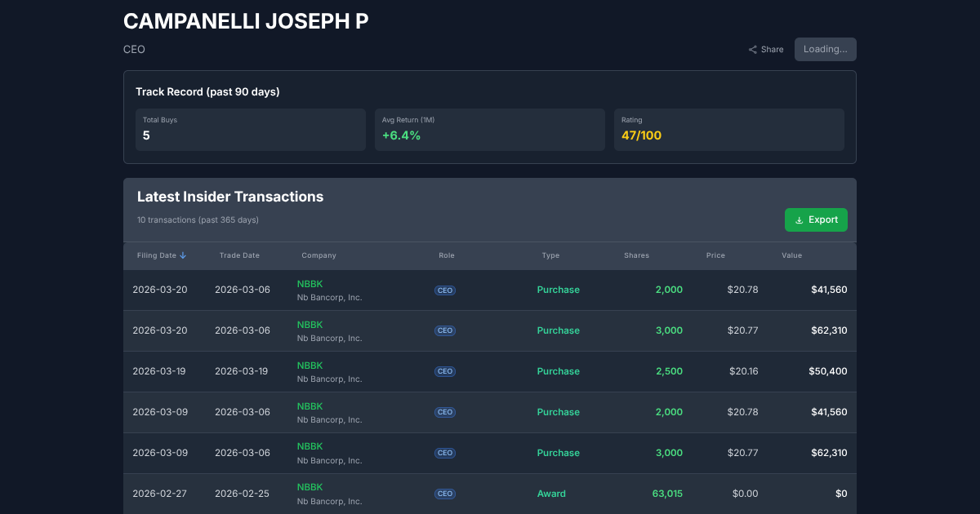This screenshot has width=980, height=514.
Task: Click the Avg Return +6.4% card
Action: (x=490, y=130)
